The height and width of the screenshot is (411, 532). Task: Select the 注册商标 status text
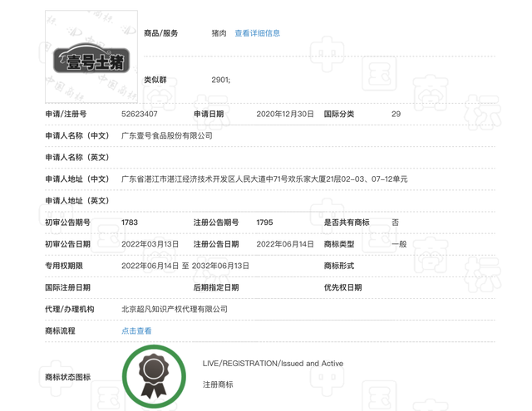point(218,384)
